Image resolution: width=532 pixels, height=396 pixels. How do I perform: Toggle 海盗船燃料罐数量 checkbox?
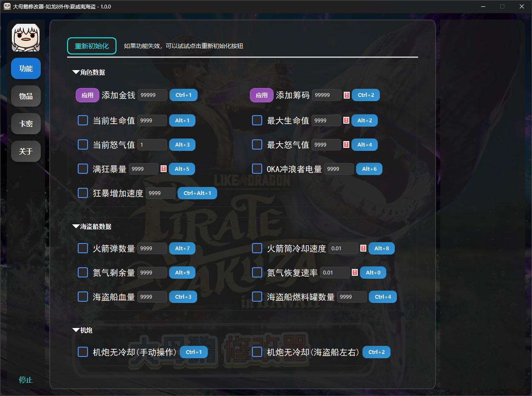click(x=257, y=297)
